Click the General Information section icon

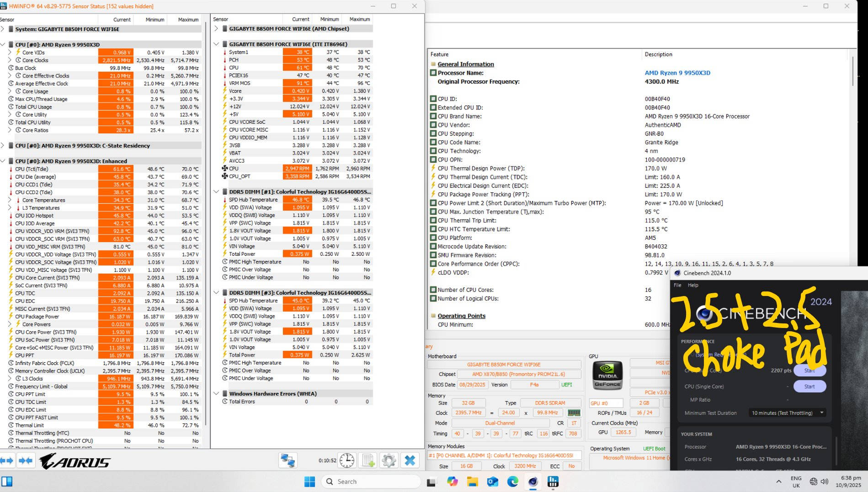433,64
